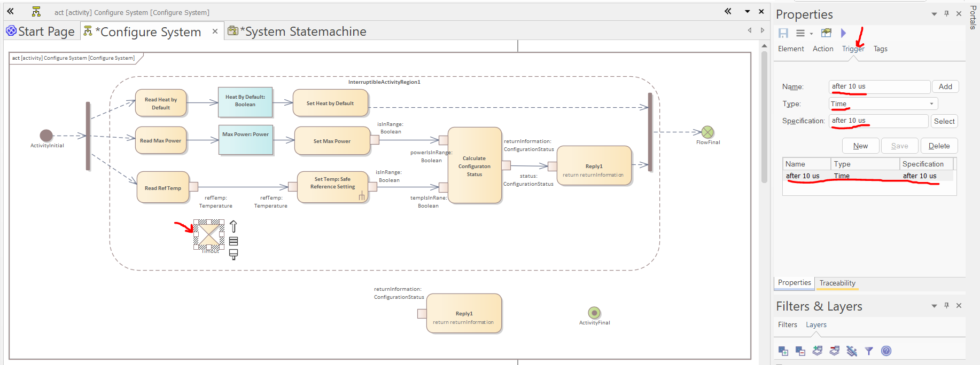Click the trigger Specification input field

coord(878,121)
